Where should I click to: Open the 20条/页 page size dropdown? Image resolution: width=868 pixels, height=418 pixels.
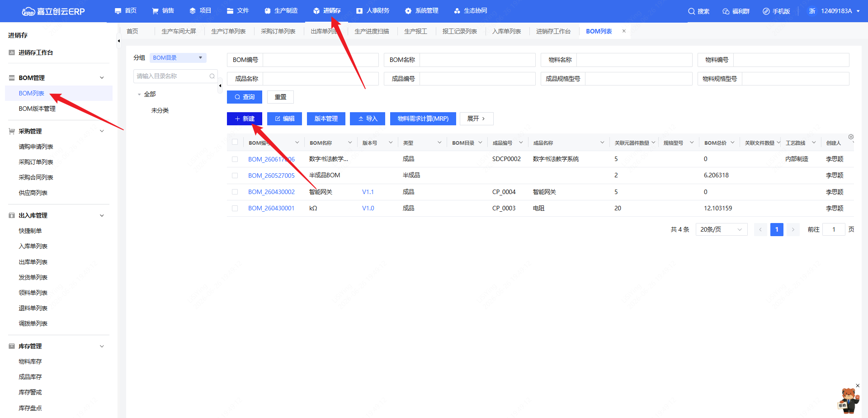pos(721,229)
